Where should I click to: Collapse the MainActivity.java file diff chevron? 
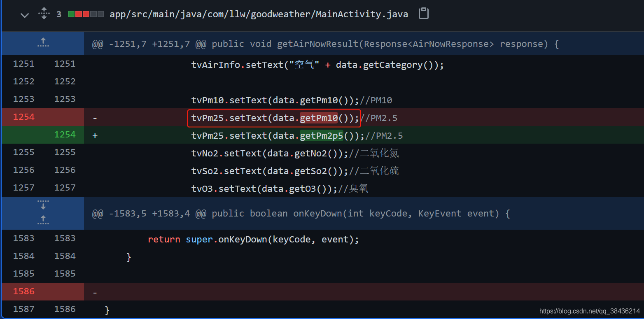(x=25, y=15)
